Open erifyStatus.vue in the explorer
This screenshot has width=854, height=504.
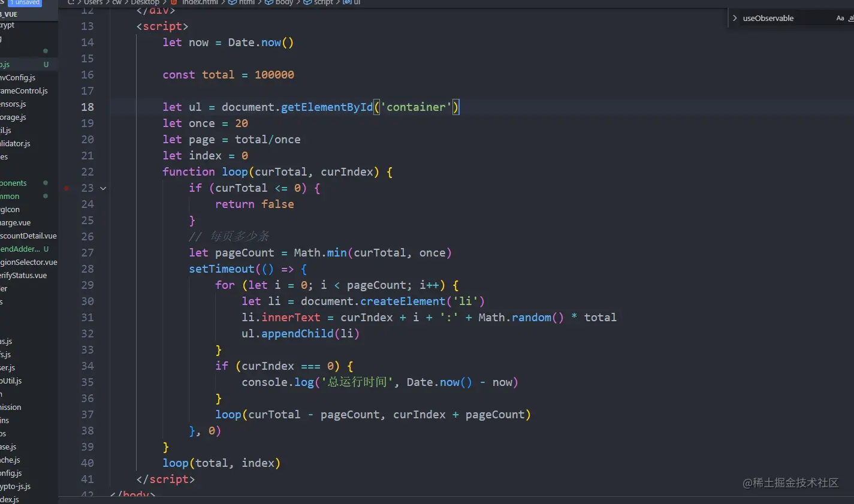click(23, 275)
